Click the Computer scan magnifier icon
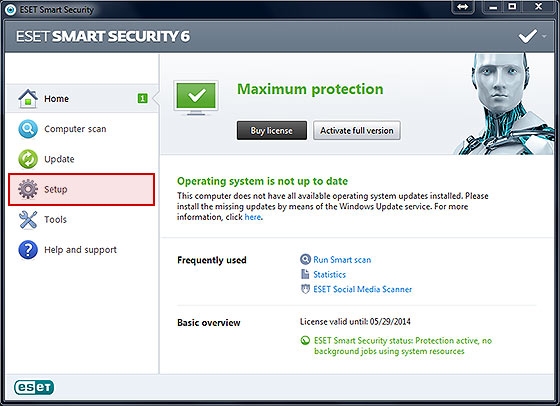This screenshot has height=406, width=560. 28,129
